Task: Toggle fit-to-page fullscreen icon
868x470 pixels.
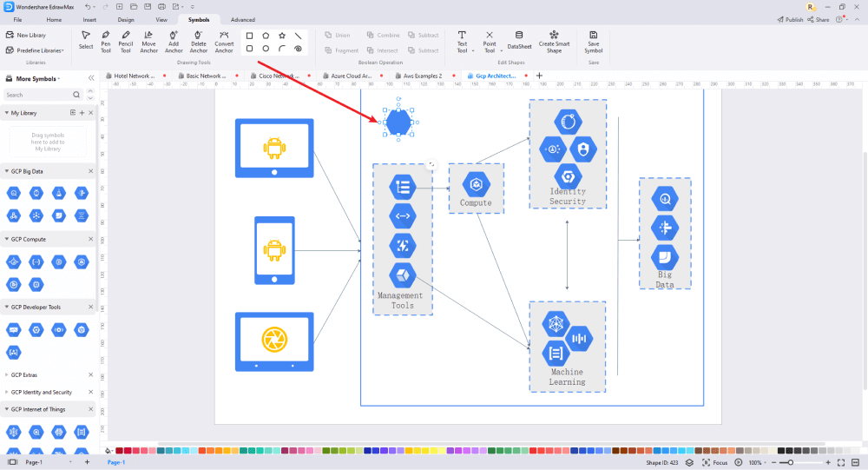Action: (841, 462)
